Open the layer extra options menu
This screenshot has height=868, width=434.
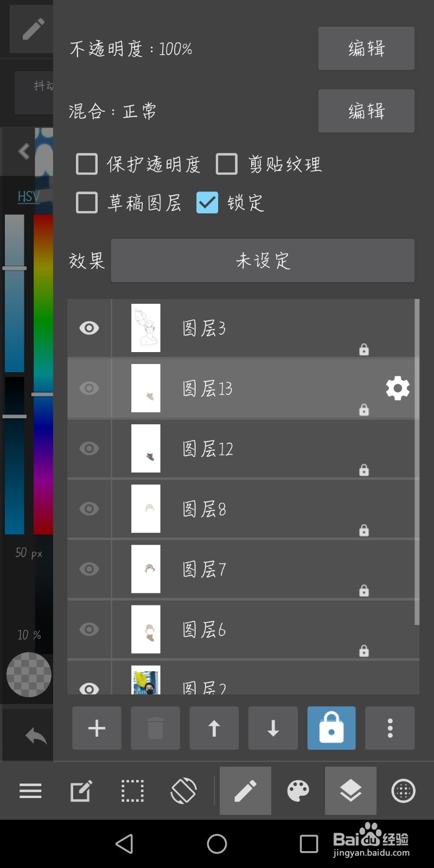click(390, 728)
